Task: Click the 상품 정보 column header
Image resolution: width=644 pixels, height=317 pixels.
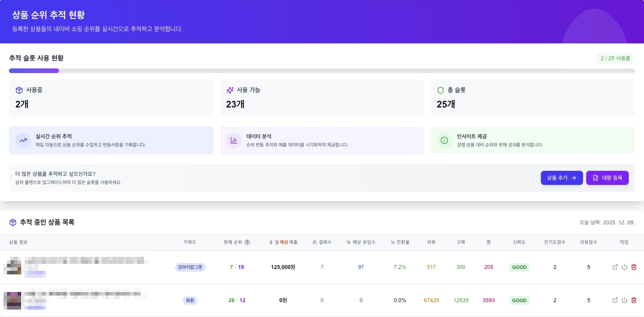Action: pos(18,242)
